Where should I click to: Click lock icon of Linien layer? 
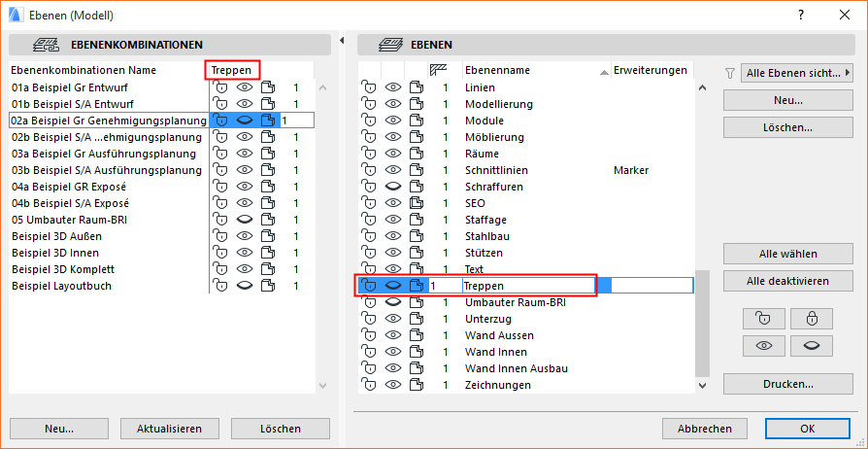pos(369,87)
